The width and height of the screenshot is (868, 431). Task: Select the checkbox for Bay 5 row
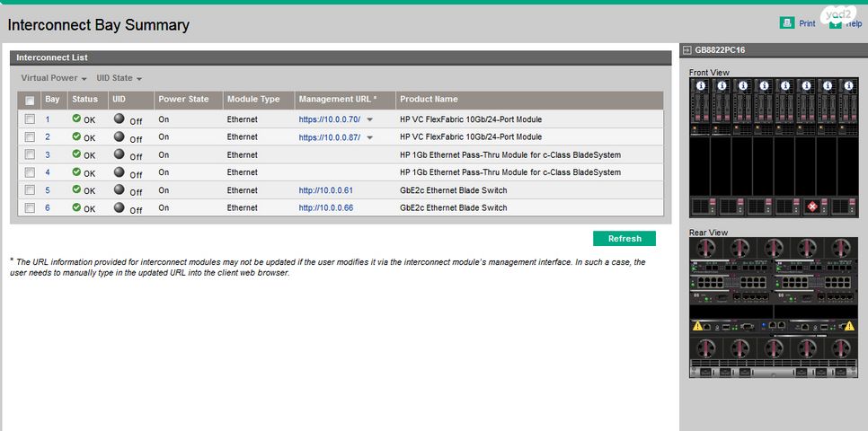30,189
